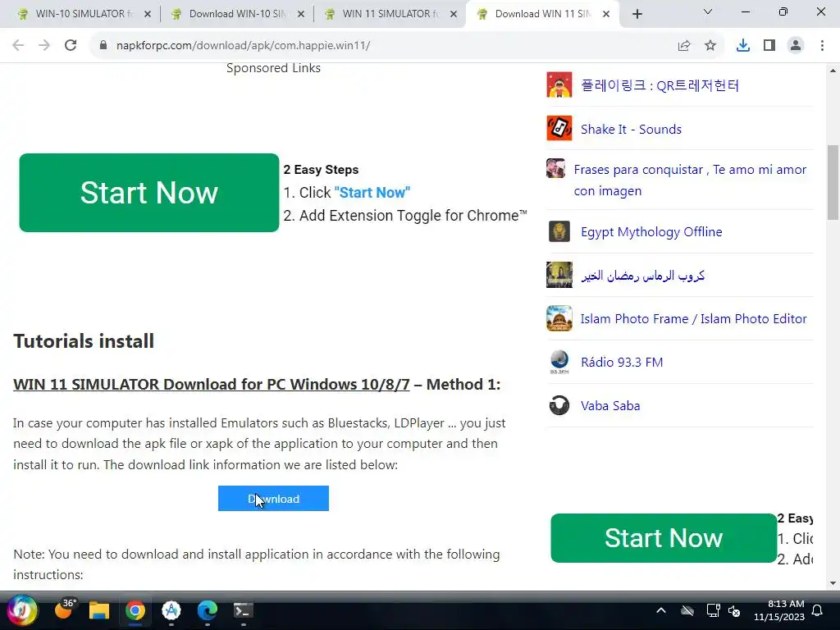Reload the current page
Image resolution: width=840 pixels, height=630 pixels.
pyautogui.click(x=71, y=46)
